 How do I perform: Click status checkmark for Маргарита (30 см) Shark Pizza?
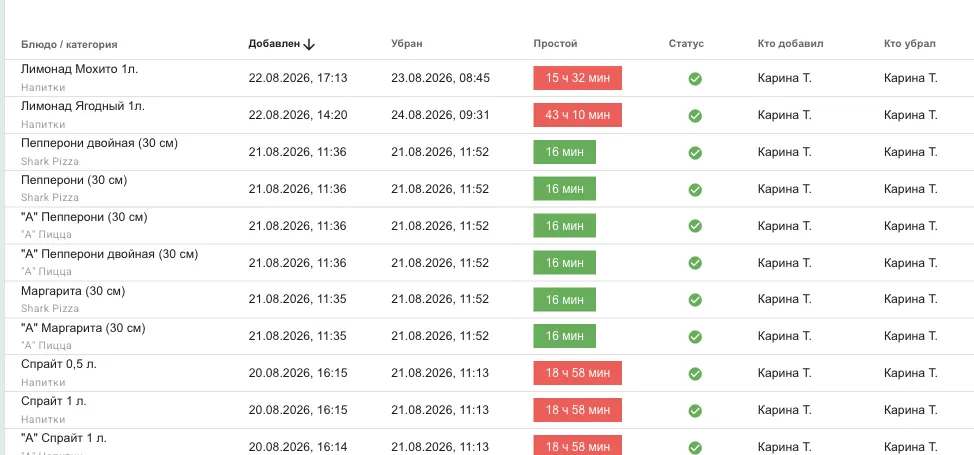point(695,300)
